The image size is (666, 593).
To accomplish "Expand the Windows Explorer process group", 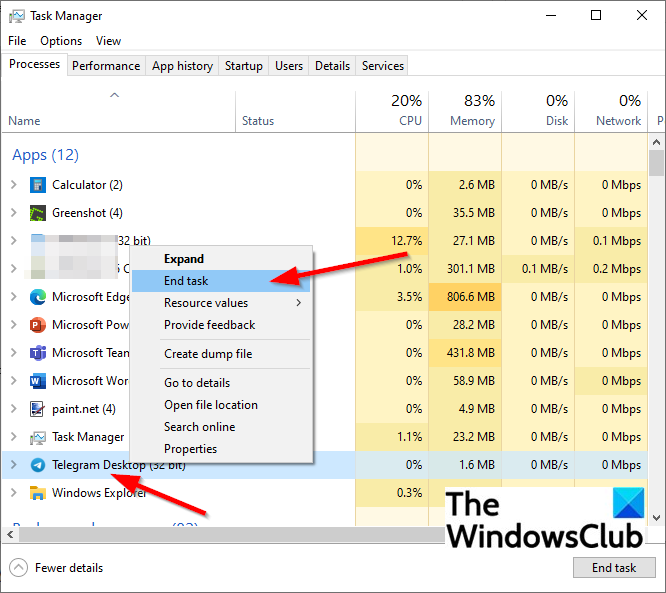I will pyautogui.click(x=14, y=493).
